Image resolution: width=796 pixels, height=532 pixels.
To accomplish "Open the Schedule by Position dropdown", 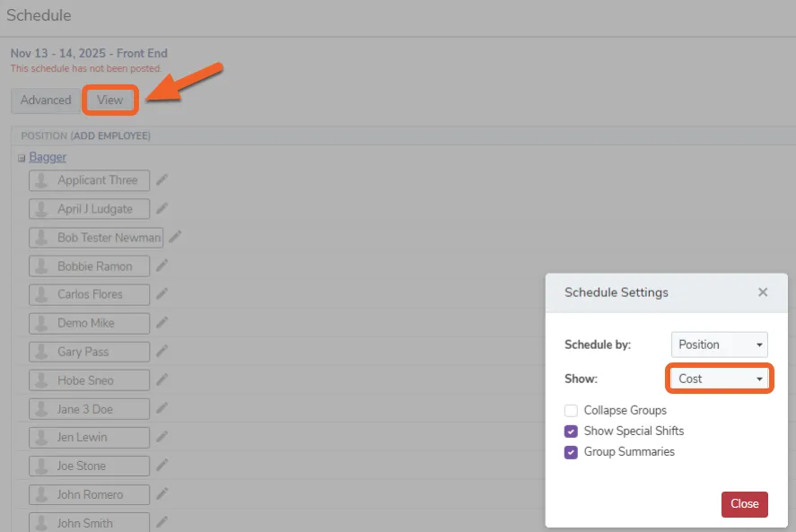I will pyautogui.click(x=720, y=344).
